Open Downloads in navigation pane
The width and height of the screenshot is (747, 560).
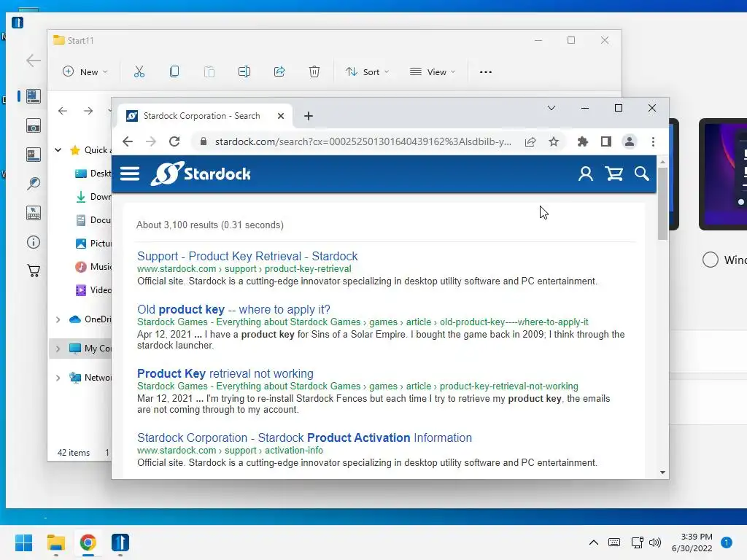coord(93,197)
